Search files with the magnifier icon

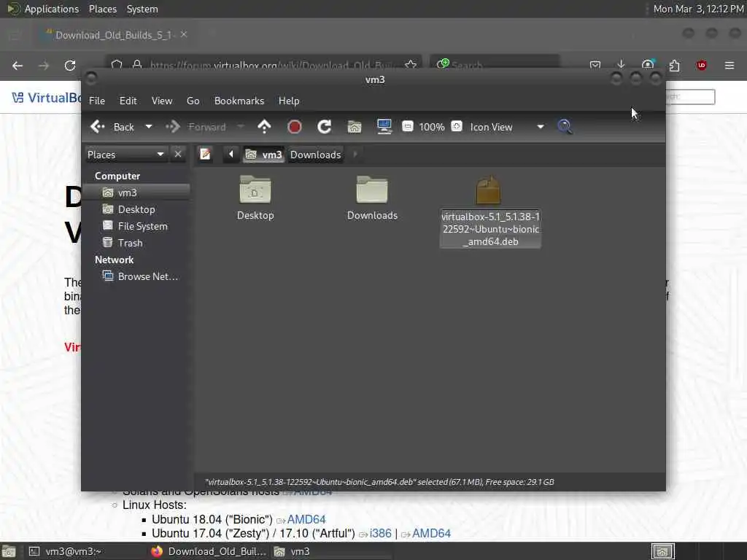tap(565, 127)
